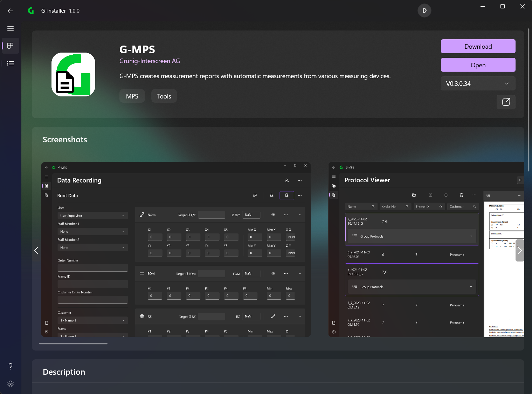
Task: Click the Tools tag
Action: click(x=164, y=96)
